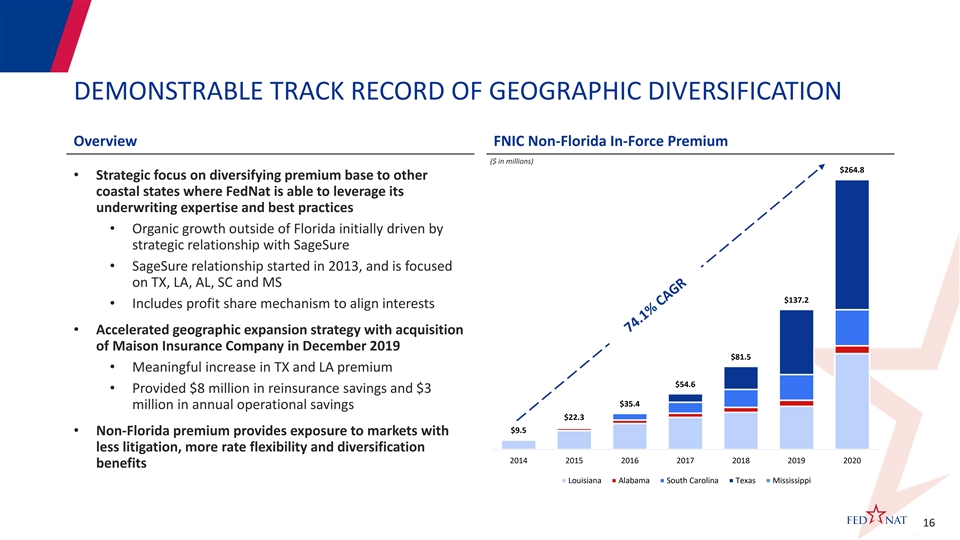Click the South Carolina legend entry
Viewport: 960px width, 540px height.
pos(689,481)
